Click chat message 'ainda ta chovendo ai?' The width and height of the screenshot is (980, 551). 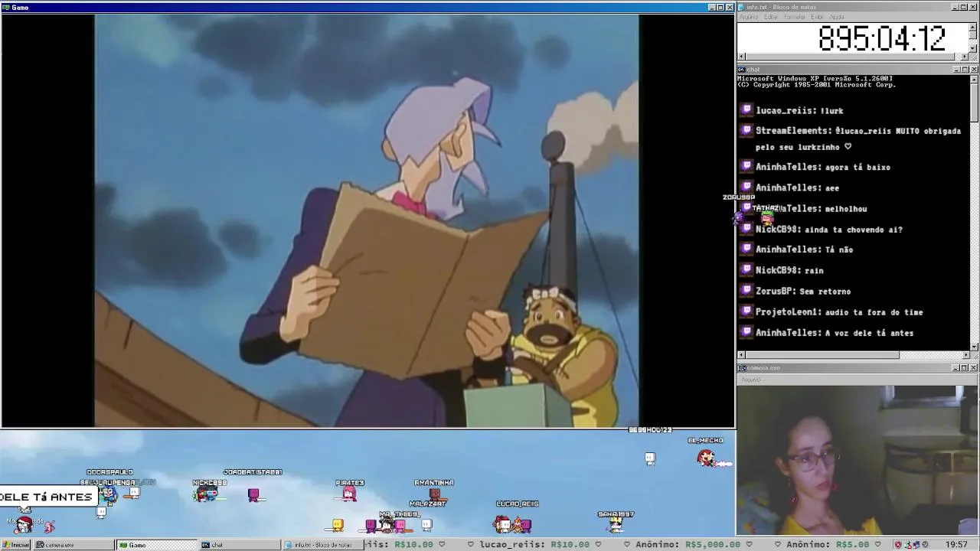click(x=853, y=230)
